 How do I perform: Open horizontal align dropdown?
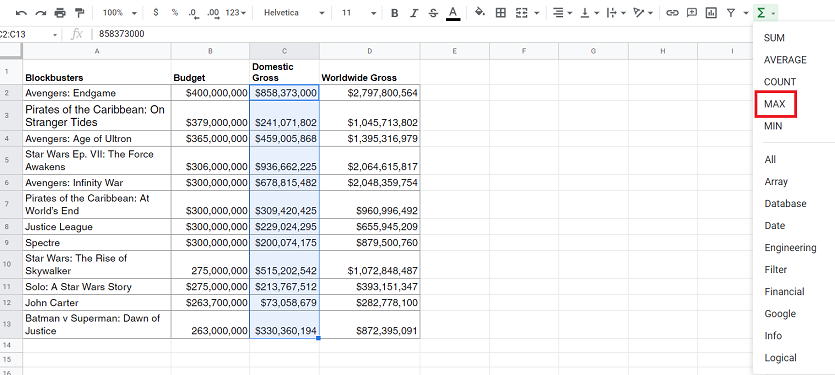(562, 13)
